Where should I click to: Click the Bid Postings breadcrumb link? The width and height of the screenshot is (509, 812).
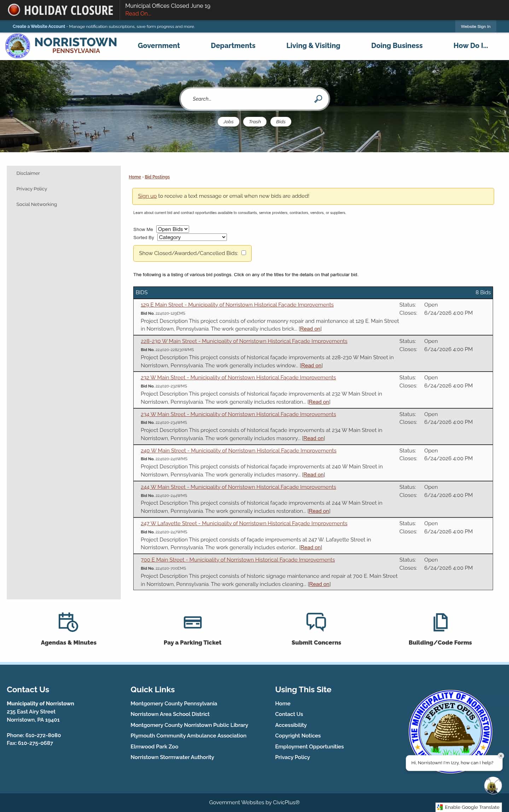[x=157, y=177]
